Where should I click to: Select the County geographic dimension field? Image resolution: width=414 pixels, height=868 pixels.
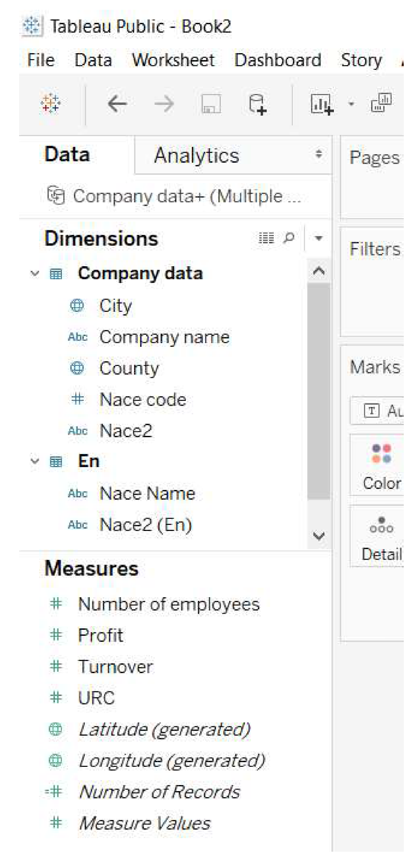129,368
